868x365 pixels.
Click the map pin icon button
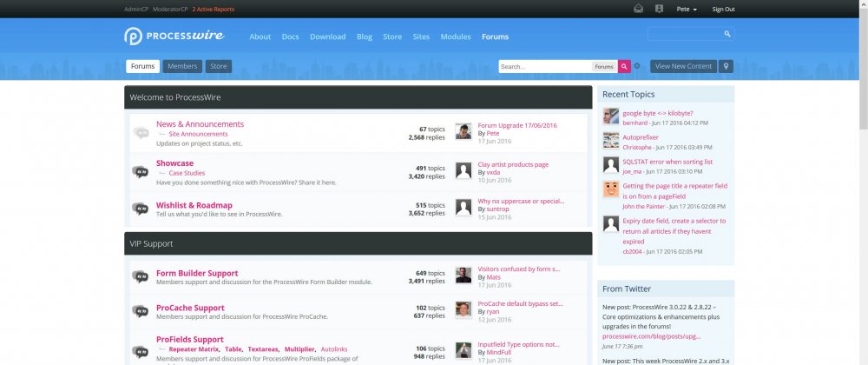pyautogui.click(x=726, y=66)
